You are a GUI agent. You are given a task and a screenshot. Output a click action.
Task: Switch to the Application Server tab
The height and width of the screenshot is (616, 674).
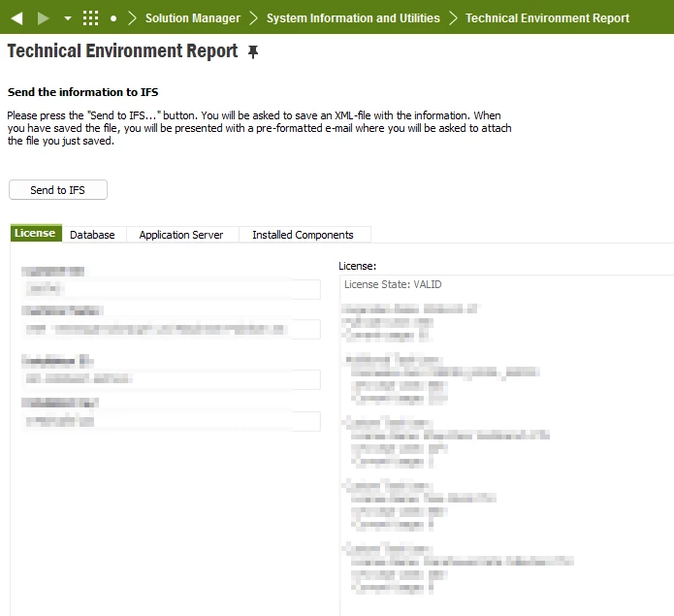[181, 235]
